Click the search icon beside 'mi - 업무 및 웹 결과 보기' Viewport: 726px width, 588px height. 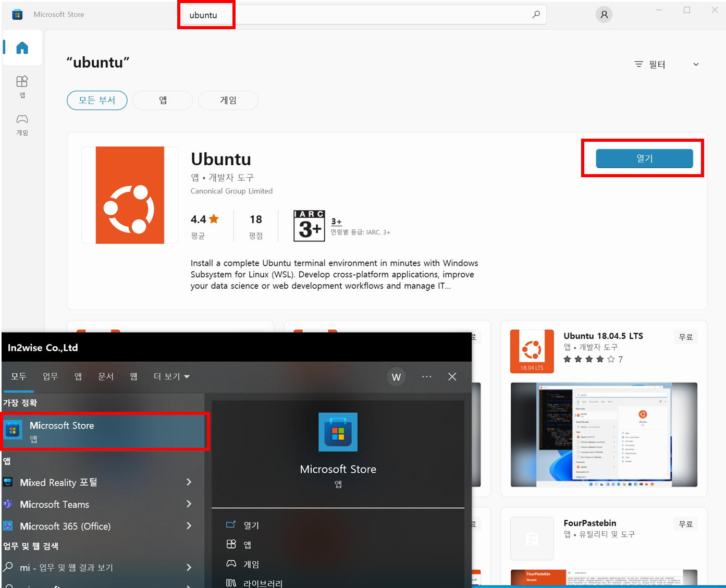(x=8, y=567)
